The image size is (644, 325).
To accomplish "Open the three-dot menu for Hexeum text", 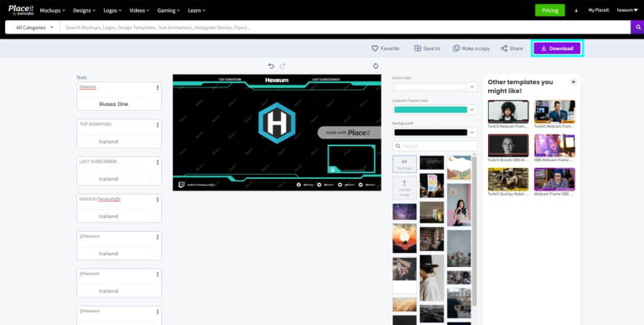I will pyautogui.click(x=158, y=87).
